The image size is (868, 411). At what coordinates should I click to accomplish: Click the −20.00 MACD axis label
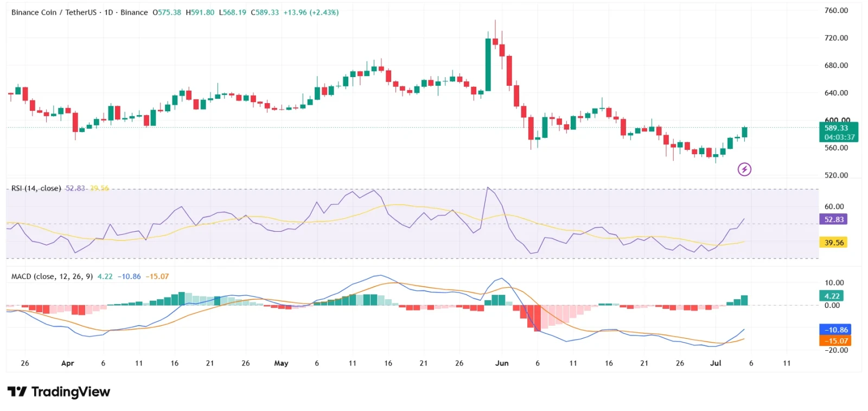836,350
